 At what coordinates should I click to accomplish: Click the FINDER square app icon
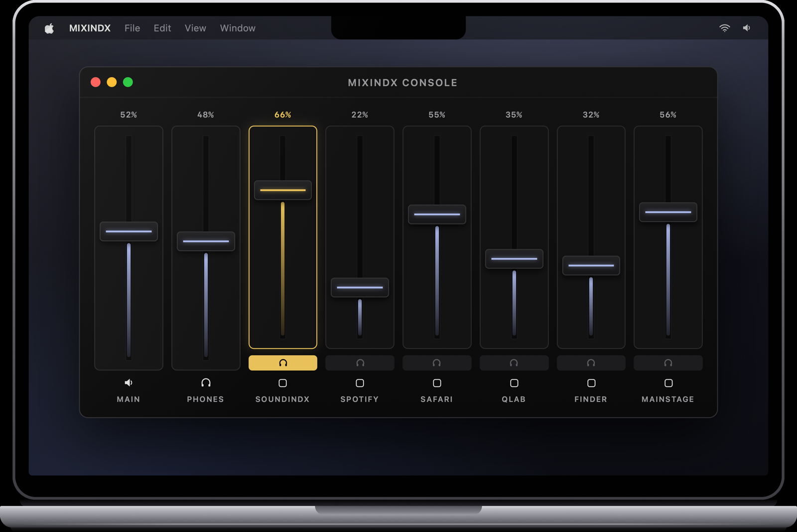tap(591, 383)
